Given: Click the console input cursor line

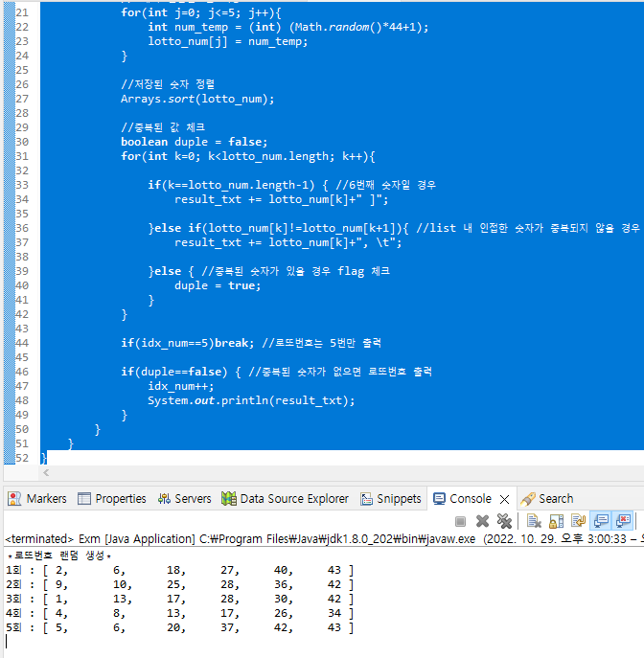Looking at the screenshot, I should tap(7, 642).
